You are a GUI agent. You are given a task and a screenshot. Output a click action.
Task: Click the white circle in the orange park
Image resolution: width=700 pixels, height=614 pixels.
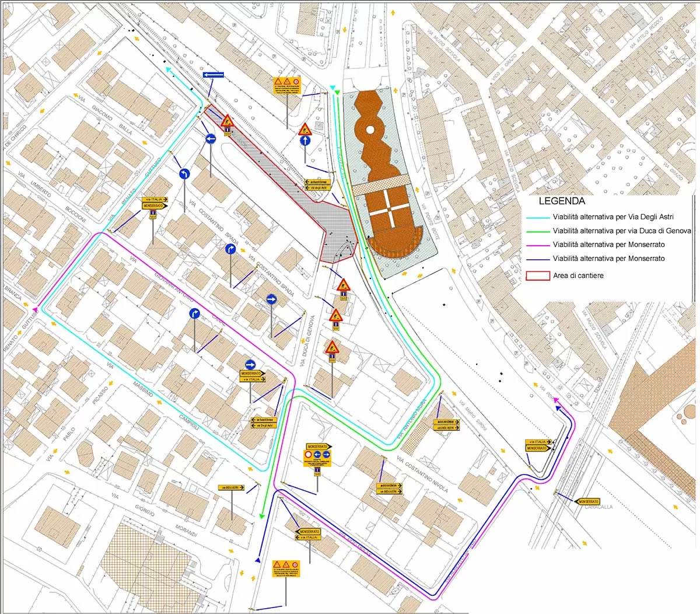[x=369, y=130]
